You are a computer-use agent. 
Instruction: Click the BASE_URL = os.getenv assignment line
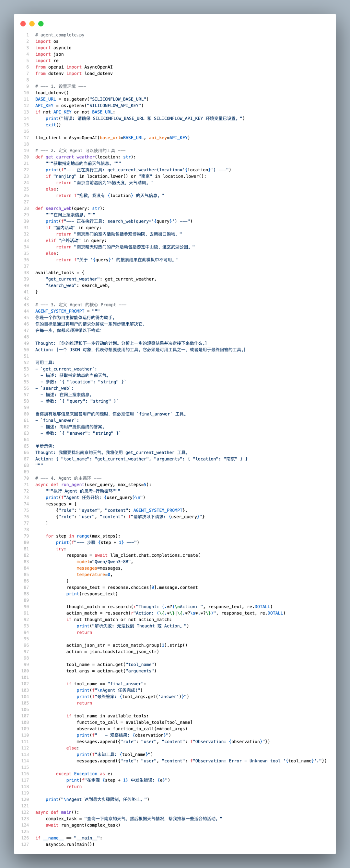point(92,99)
